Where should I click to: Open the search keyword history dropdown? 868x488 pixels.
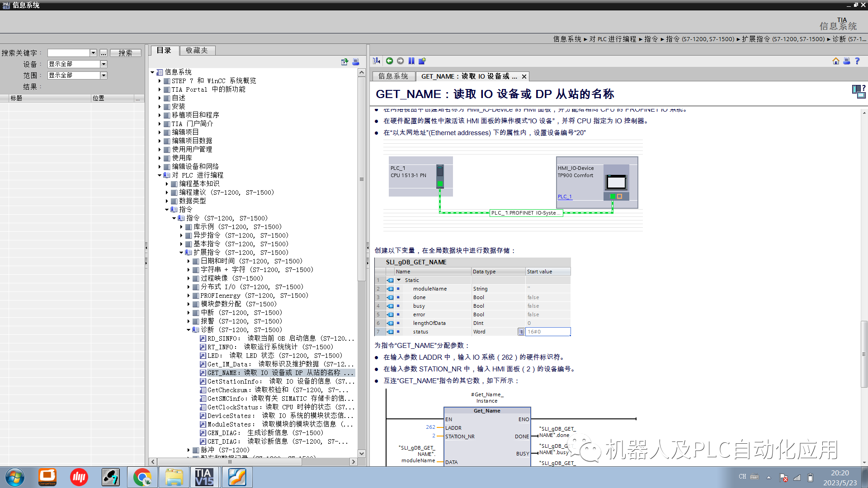(x=93, y=52)
